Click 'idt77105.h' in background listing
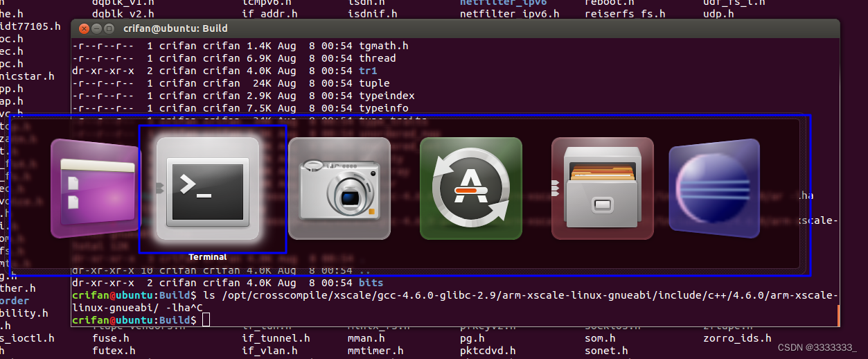The image size is (868, 359). point(30,26)
